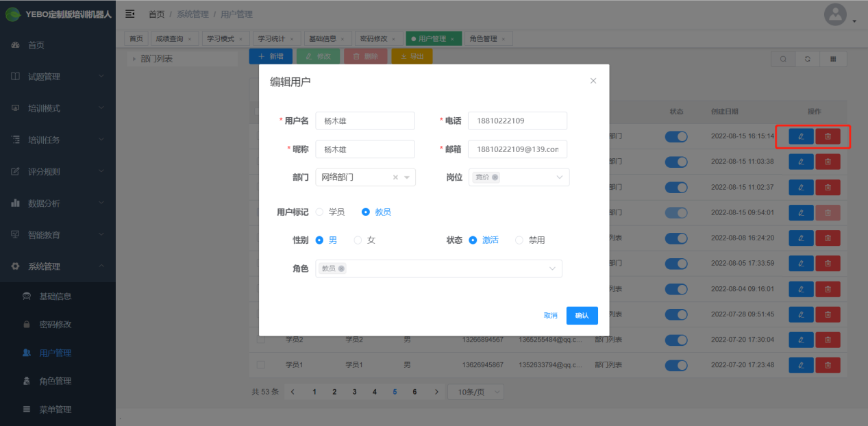
Task: Delete the user created 2022-08-15 11:03:38
Action: click(828, 162)
